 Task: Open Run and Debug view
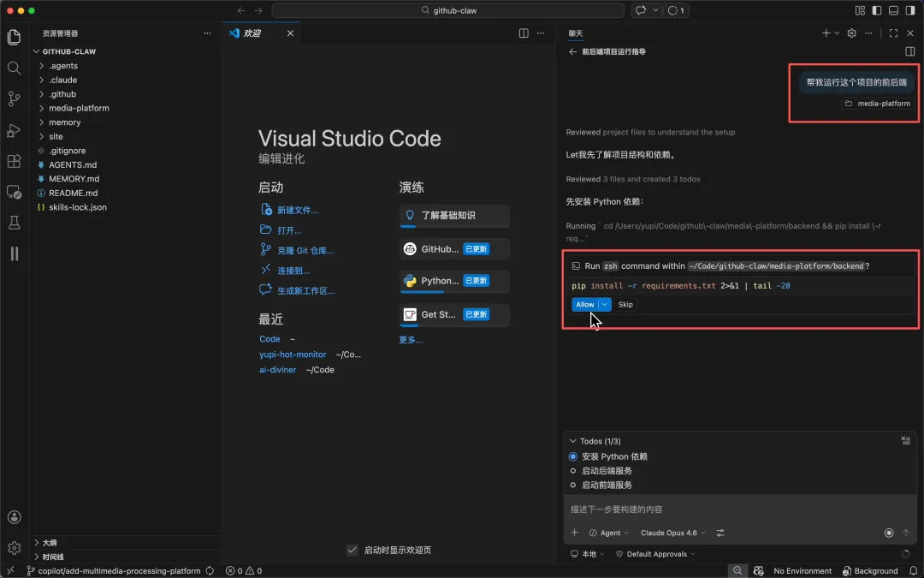[14, 131]
